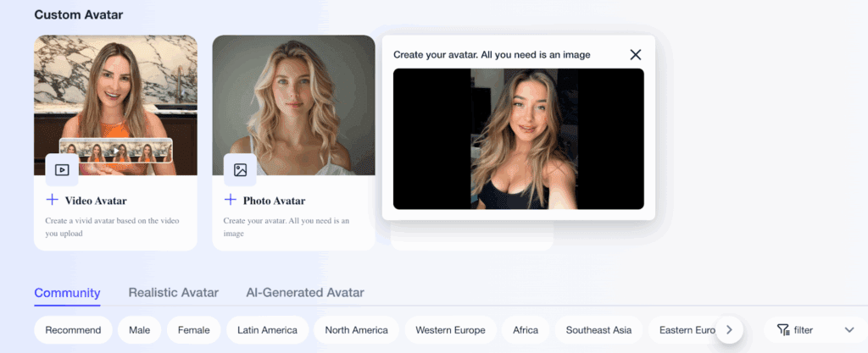
Task: Open the Realistic Avatar tab
Action: 173,293
